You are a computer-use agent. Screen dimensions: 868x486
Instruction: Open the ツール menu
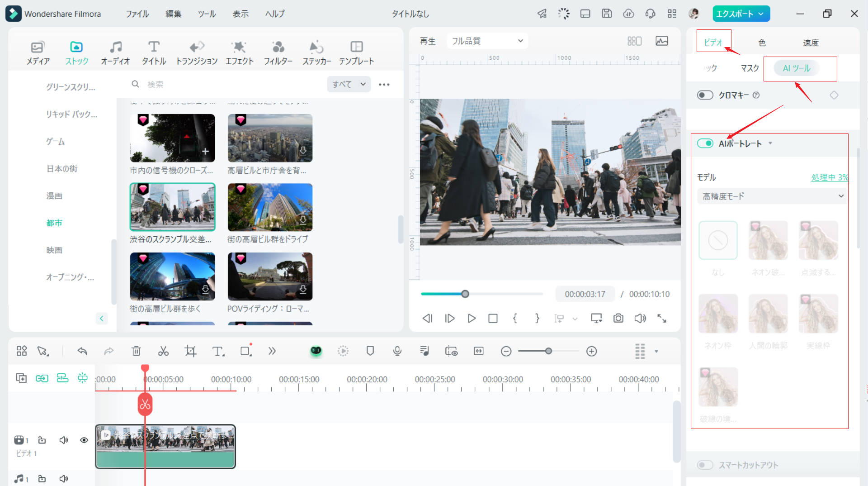(207, 14)
